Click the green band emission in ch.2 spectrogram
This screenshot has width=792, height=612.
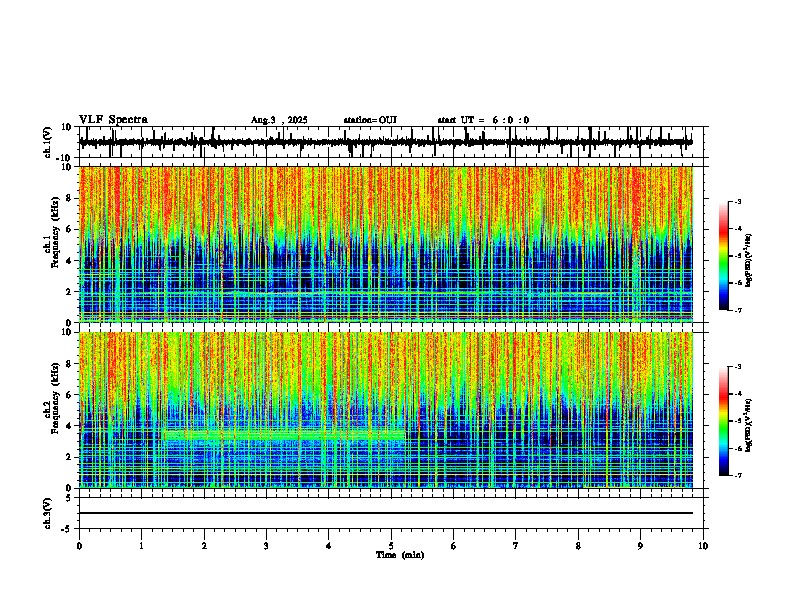[x=284, y=435]
